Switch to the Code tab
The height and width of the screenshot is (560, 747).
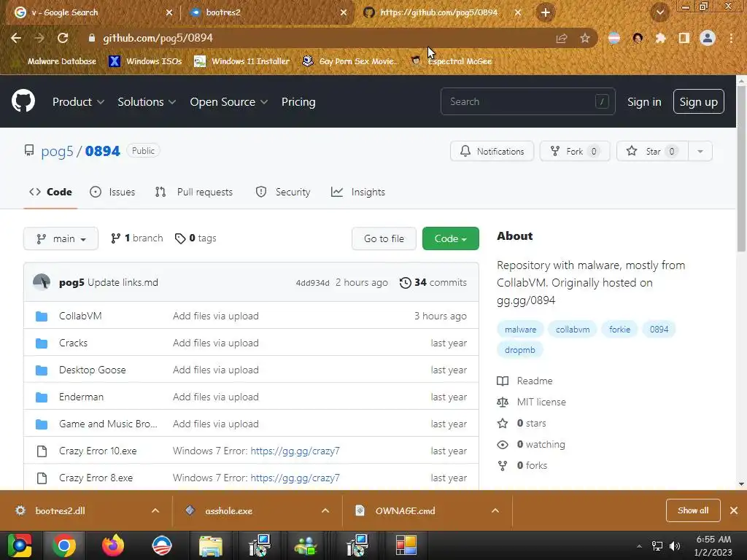point(50,192)
